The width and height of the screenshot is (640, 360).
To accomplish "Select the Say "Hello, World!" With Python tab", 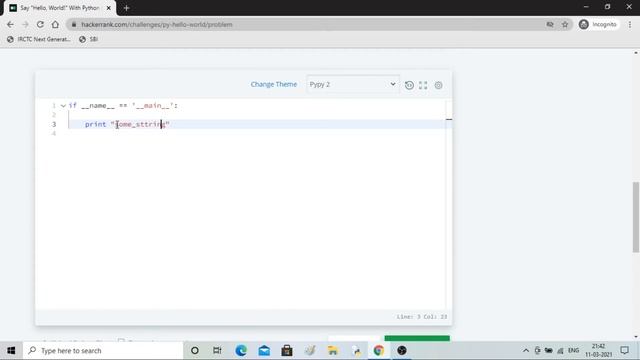I will click(60, 8).
